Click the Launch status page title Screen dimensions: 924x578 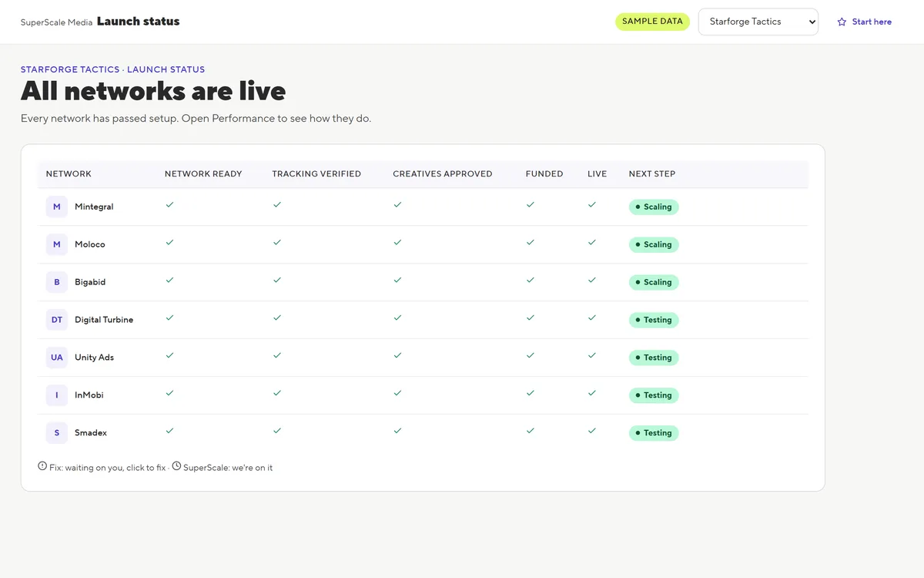point(139,22)
